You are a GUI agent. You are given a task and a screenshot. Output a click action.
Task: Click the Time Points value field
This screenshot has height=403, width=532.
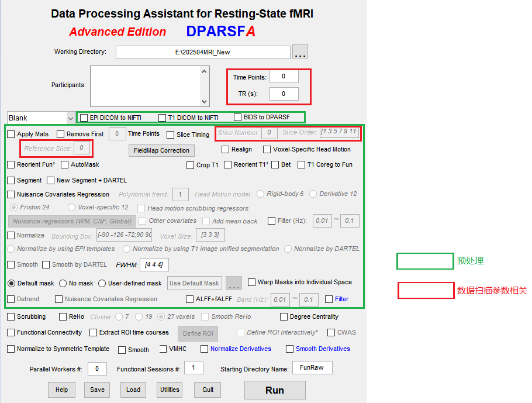(284, 77)
